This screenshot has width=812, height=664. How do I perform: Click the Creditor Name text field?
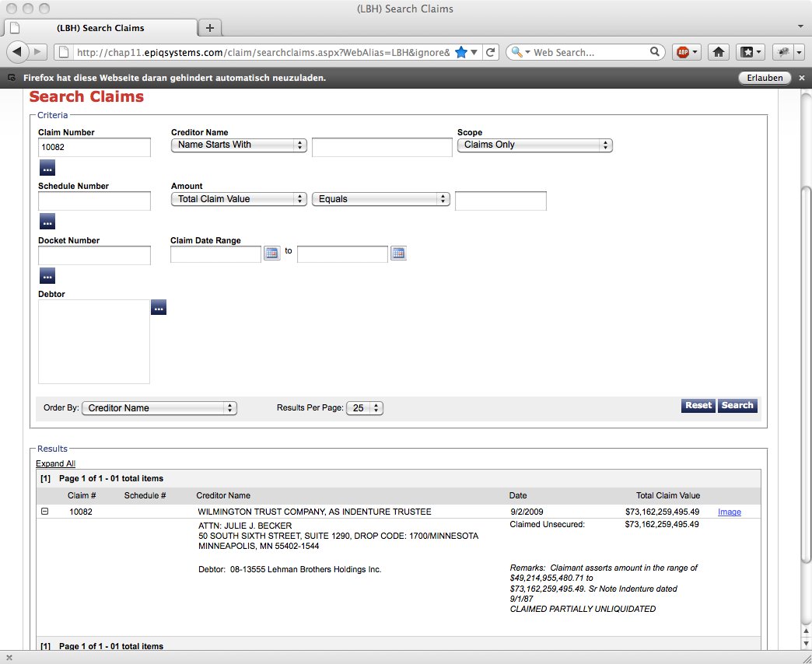point(382,147)
